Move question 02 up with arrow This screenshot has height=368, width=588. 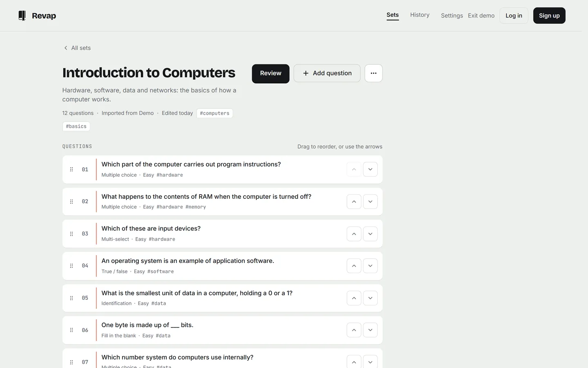click(x=354, y=202)
